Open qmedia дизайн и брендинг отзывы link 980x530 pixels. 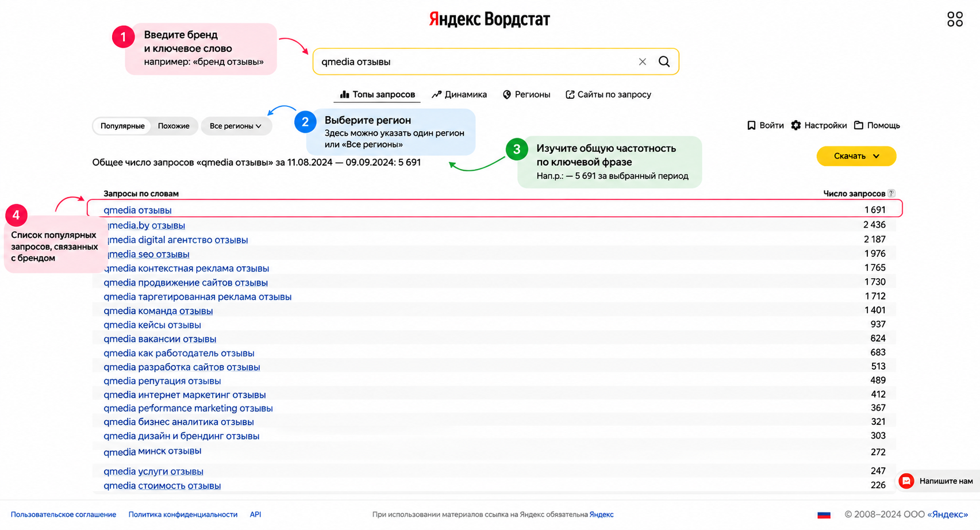[182, 436]
